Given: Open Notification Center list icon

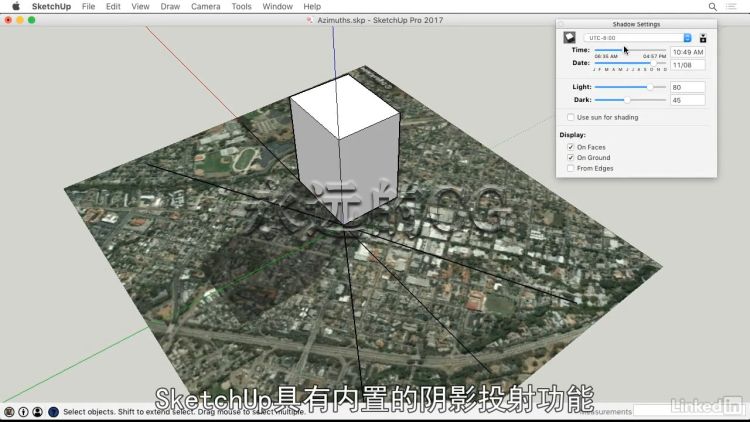Looking at the screenshot, I should (731, 7).
